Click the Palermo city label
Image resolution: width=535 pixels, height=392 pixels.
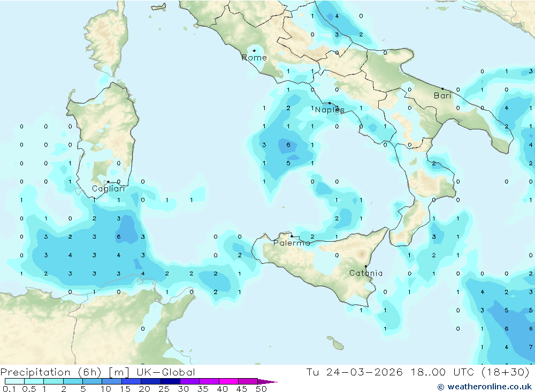coord(292,243)
